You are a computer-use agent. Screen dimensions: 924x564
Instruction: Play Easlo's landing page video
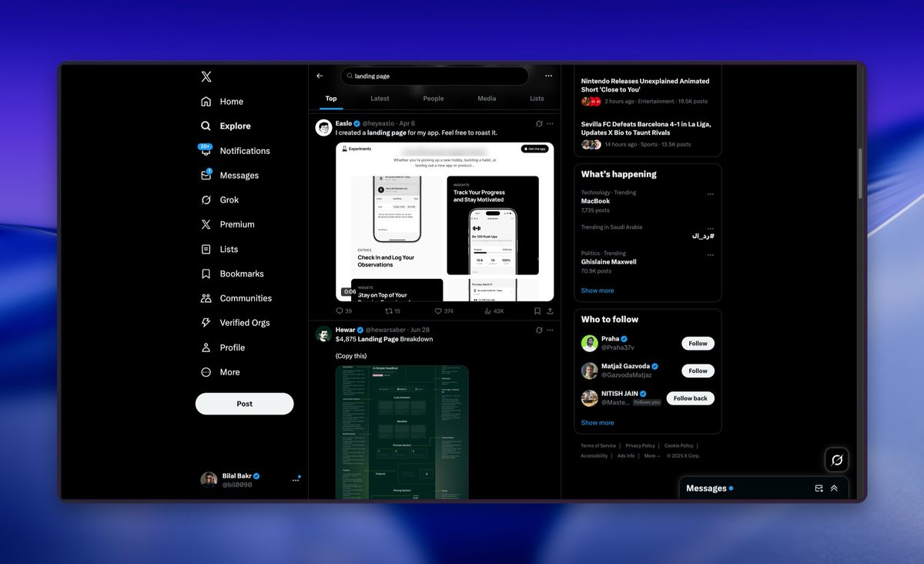coord(444,222)
